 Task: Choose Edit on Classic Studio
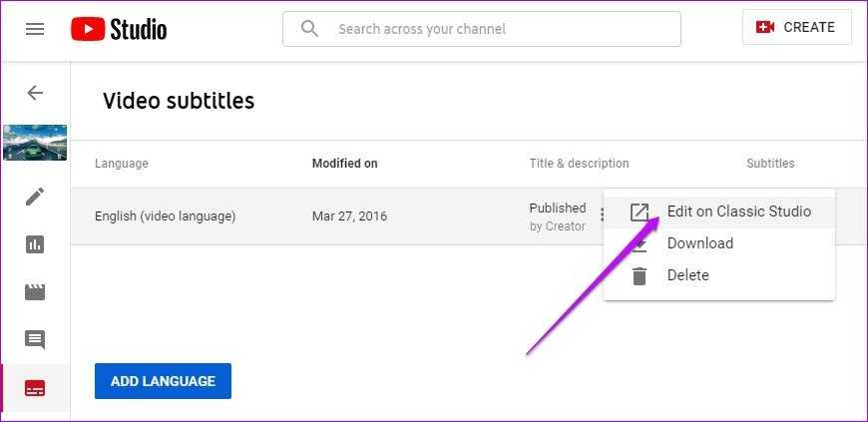(x=738, y=211)
